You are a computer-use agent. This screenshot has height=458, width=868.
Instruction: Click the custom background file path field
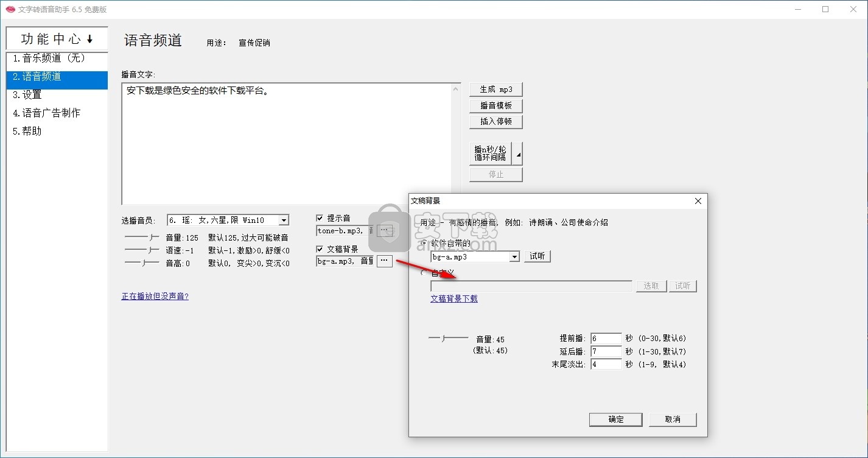531,286
